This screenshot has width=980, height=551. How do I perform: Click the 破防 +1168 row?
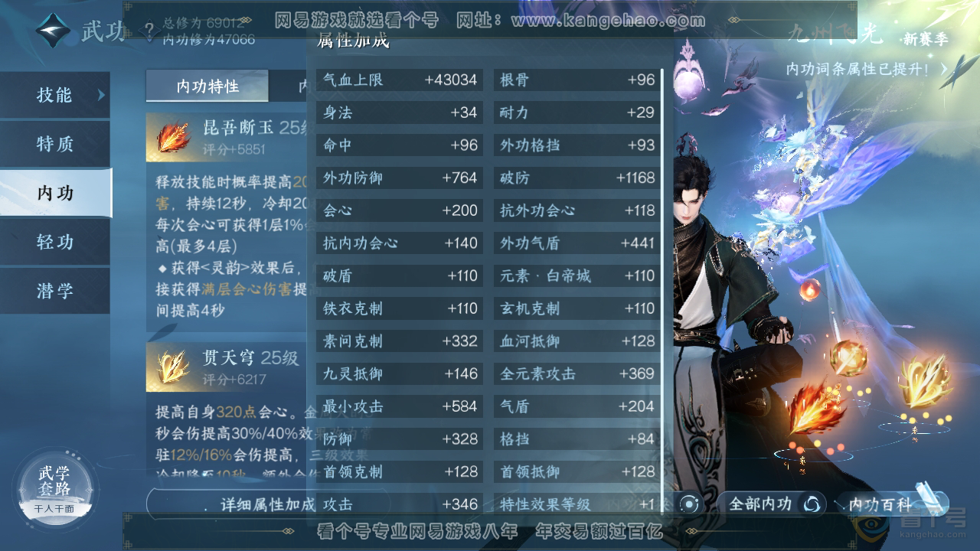tap(577, 178)
